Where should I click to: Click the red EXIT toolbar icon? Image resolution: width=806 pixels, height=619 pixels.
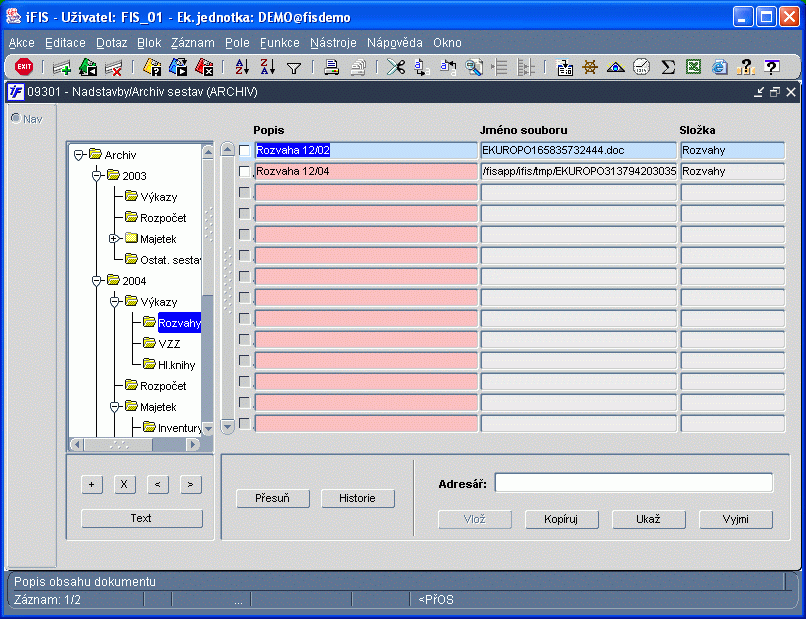pyautogui.click(x=24, y=67)
